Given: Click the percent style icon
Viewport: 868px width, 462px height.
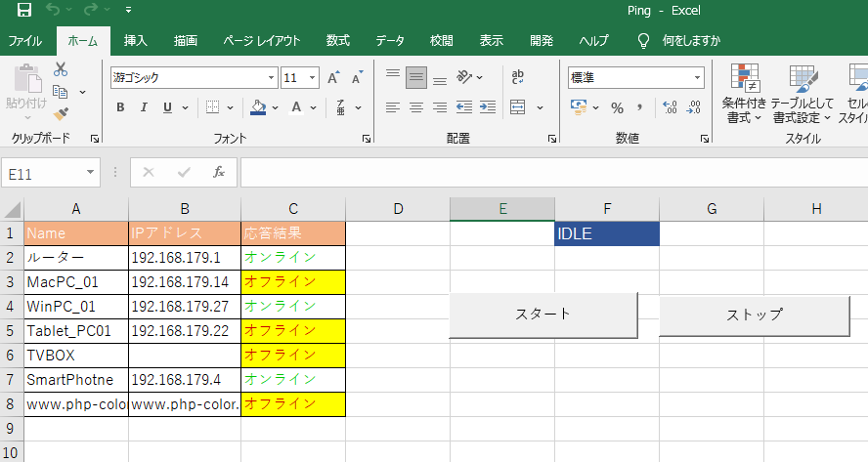Looking at the screenshot, I should click(617, 107).
